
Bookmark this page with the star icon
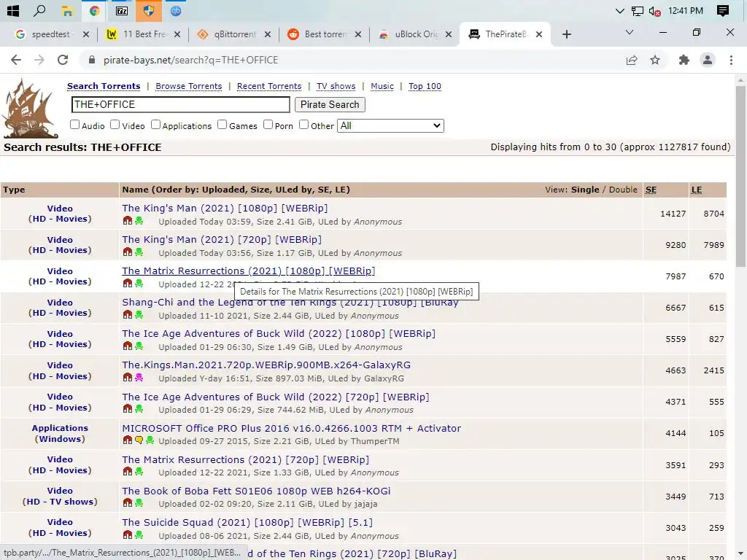tap(655, 60)
